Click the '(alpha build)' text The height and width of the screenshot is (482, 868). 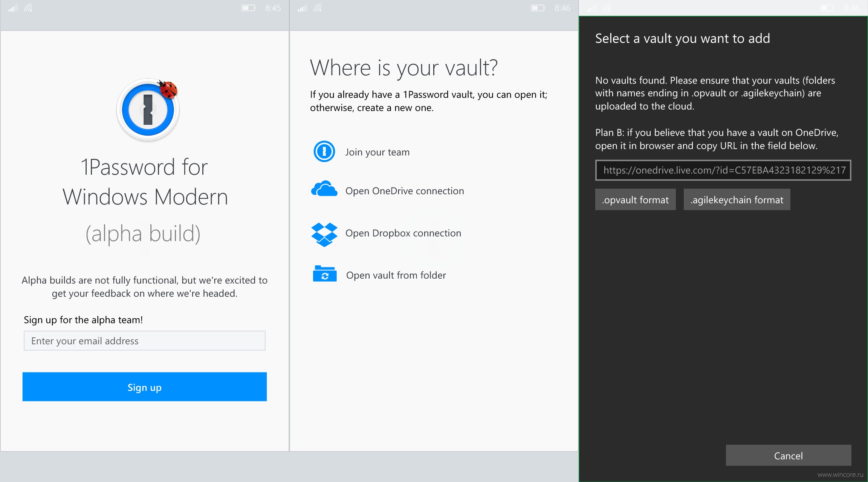pyautogui.click(x=143, y=233)
